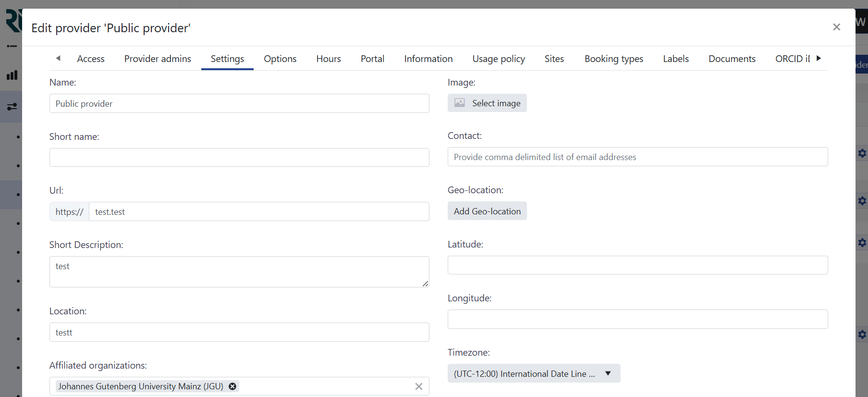Open the Documents tab
868x397 pixels.
click(732, 59)
